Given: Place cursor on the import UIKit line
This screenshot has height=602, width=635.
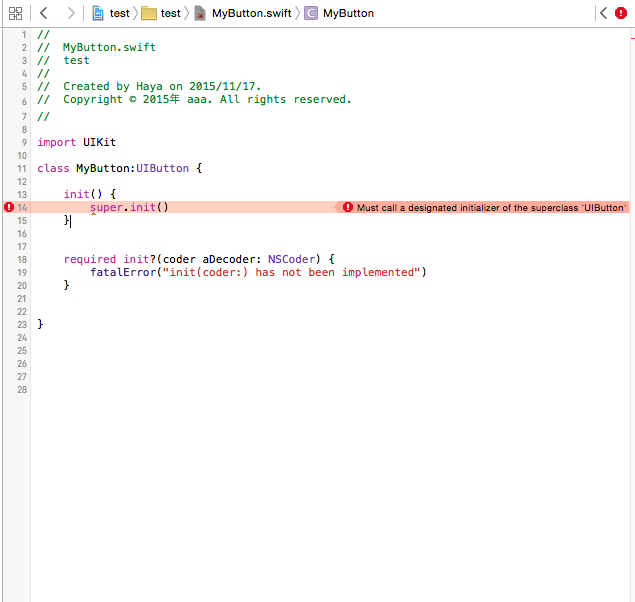Looking at the screenshot, I should coord(77,142).
